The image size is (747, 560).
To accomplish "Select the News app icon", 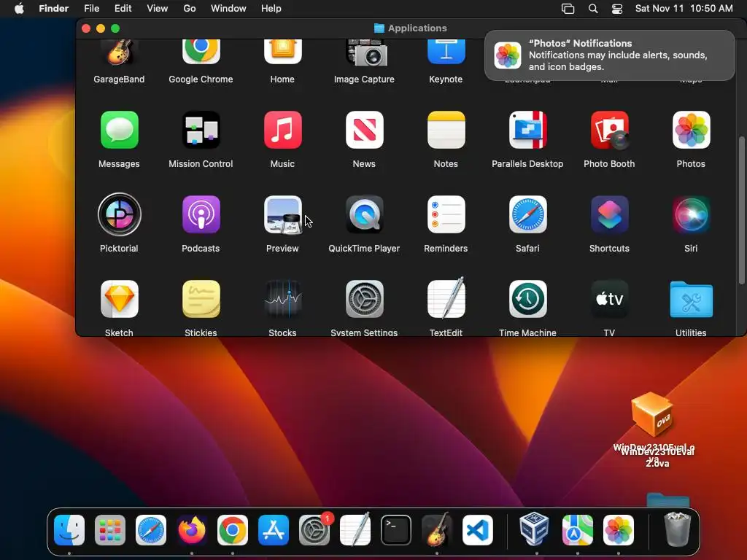I will coord(365,130).
